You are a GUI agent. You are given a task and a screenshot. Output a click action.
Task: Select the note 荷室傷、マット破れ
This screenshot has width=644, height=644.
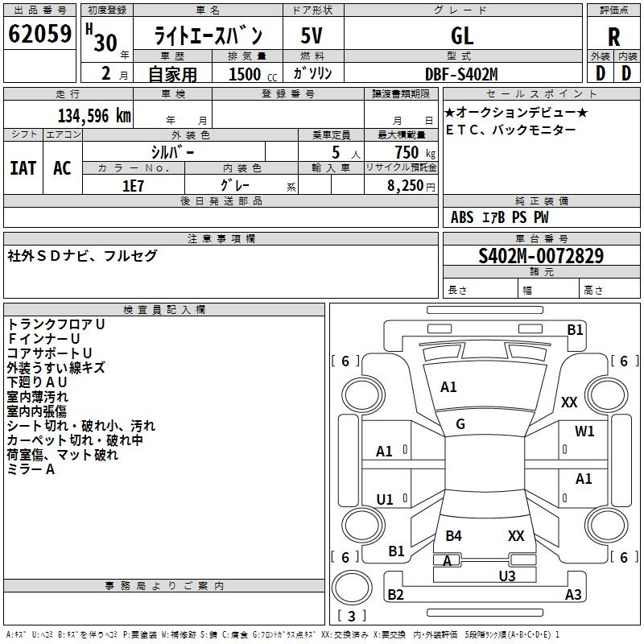pos(63,455)
